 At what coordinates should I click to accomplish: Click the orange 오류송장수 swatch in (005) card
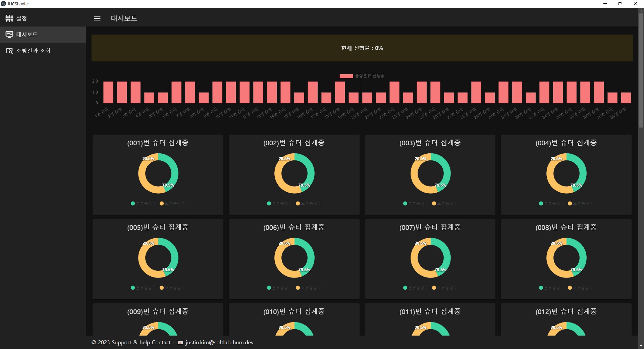pos(162,288)
